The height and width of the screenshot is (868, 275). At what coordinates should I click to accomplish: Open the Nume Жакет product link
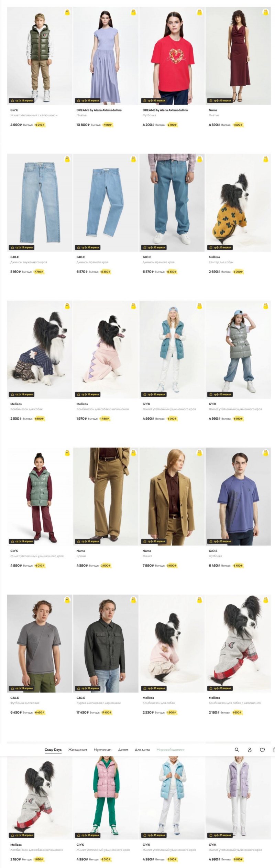click(147, 553)
